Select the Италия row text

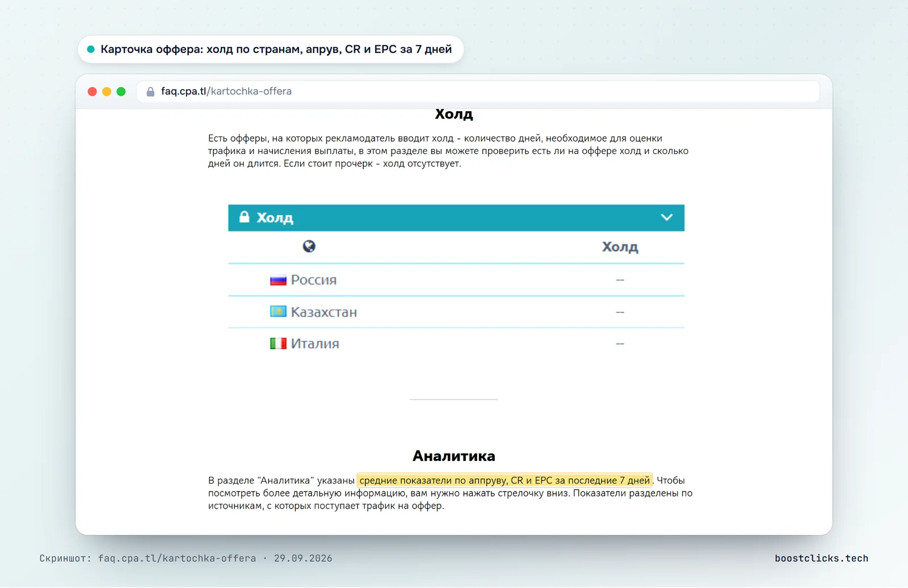pos(315,343)
